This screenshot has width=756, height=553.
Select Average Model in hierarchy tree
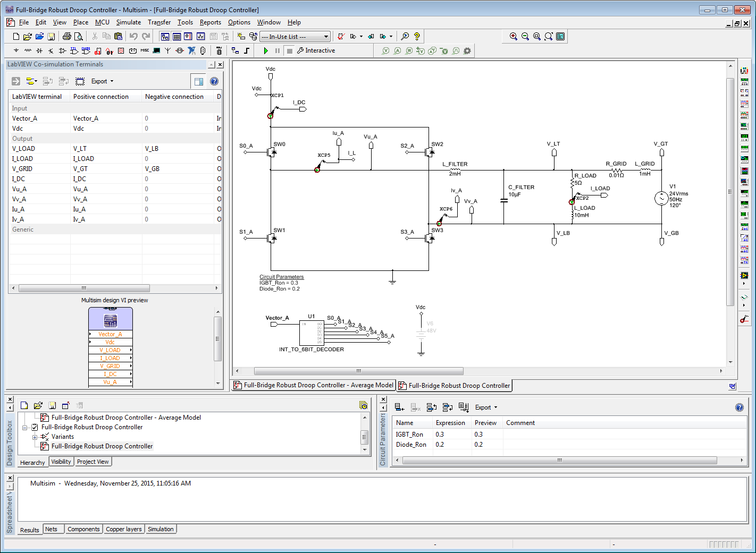coord(127,418)
